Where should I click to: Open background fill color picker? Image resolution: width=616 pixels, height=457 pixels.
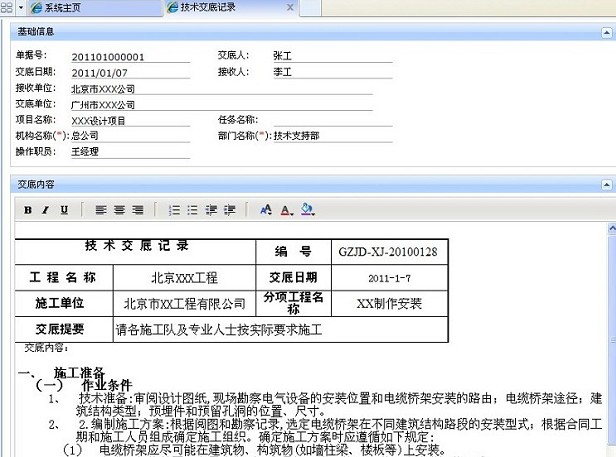[x=307, y=210]
